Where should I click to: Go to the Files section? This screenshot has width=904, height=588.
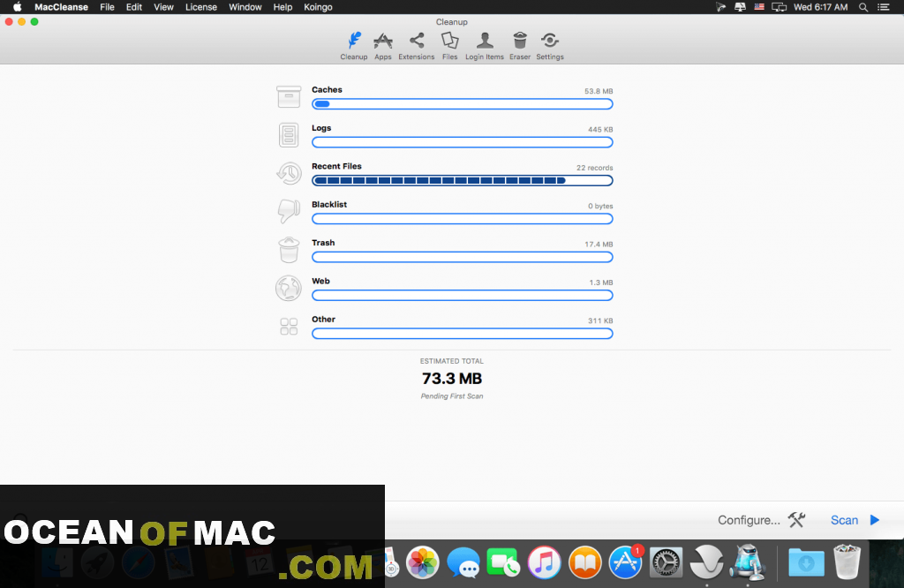point(449,46)
